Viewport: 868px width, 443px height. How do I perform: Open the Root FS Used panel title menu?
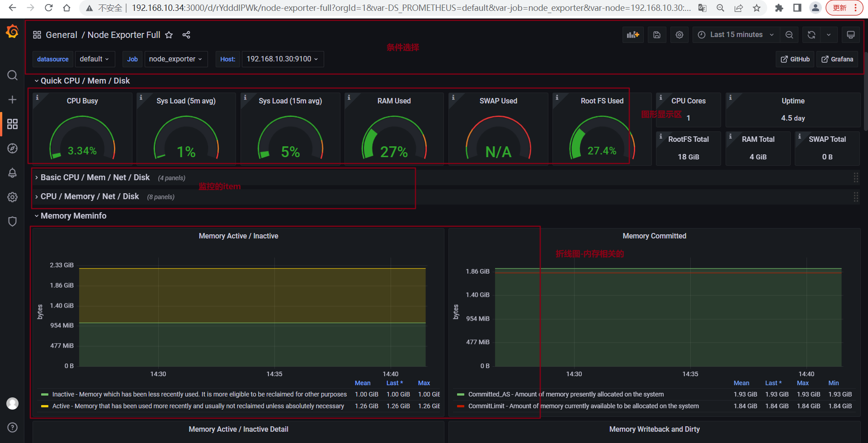pos(602,101)
